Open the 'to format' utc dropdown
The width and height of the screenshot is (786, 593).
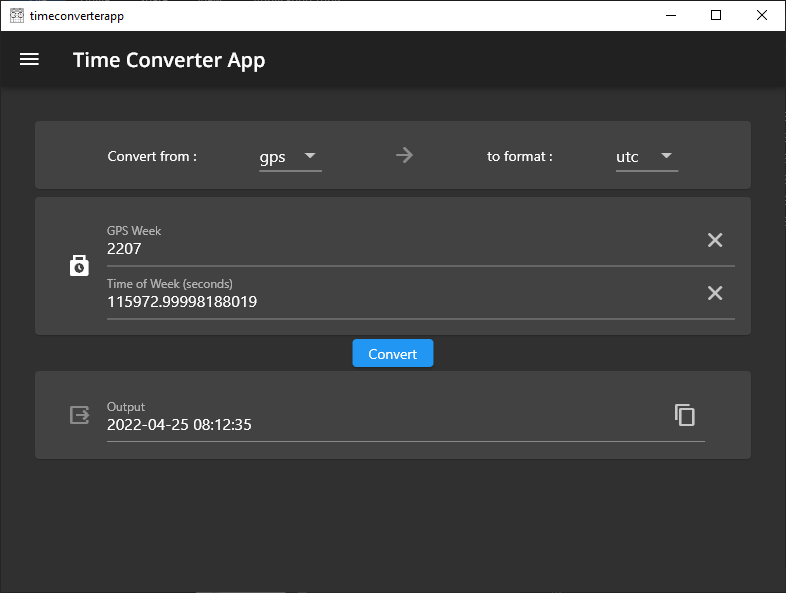click(646, 157)
